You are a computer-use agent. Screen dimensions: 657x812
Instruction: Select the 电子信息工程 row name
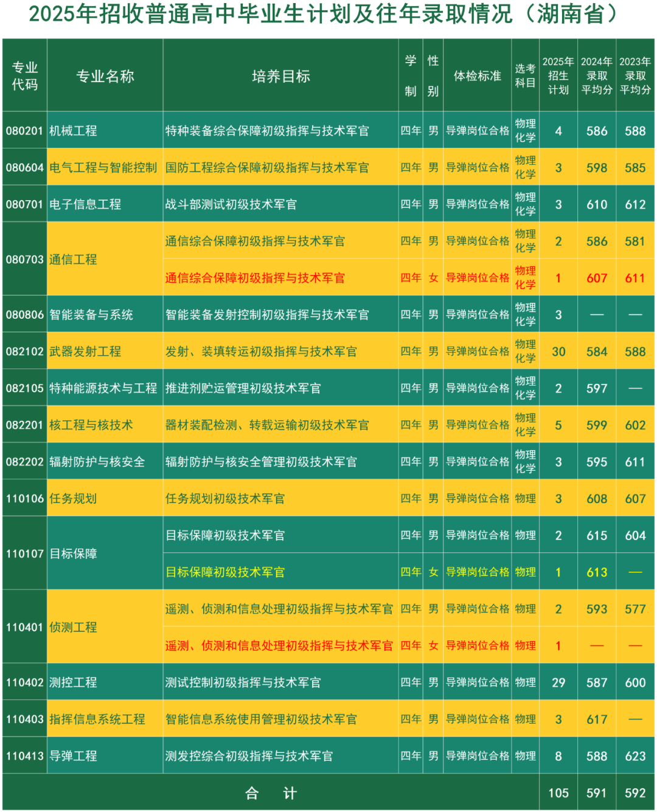pos(85,204)
